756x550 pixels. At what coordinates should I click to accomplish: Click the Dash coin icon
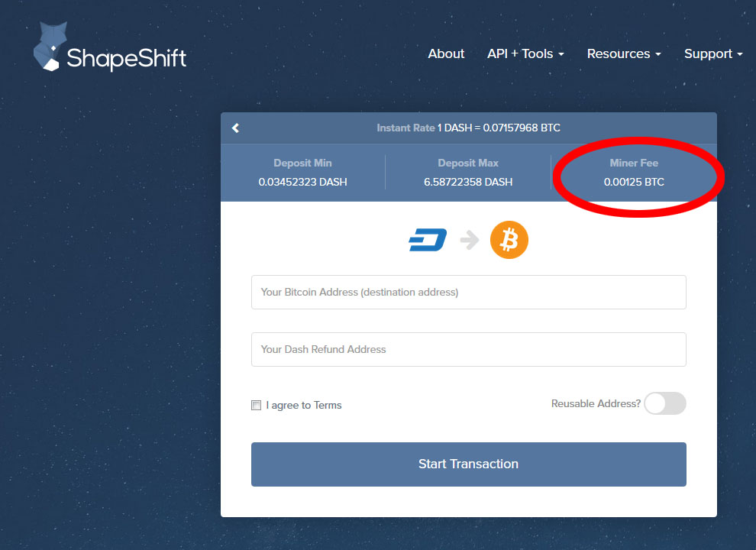pos(428,240)
